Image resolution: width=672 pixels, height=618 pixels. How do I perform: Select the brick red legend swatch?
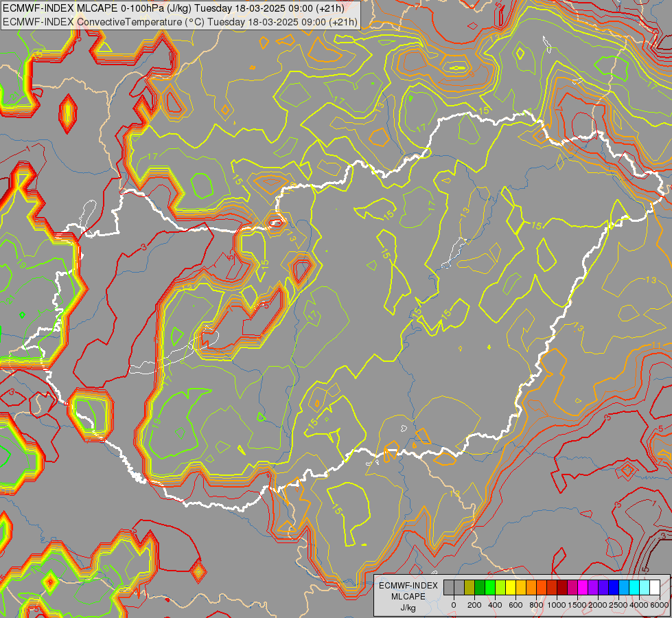(552, 587)
